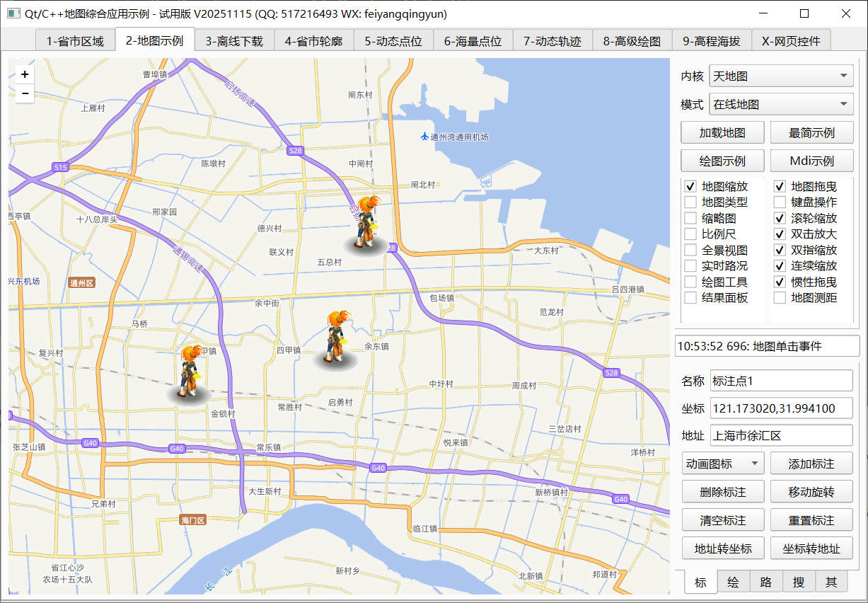Screen dimensions: 868x603
Task: Select the 其 bottom tab
Action: click(x=831, y=582)
